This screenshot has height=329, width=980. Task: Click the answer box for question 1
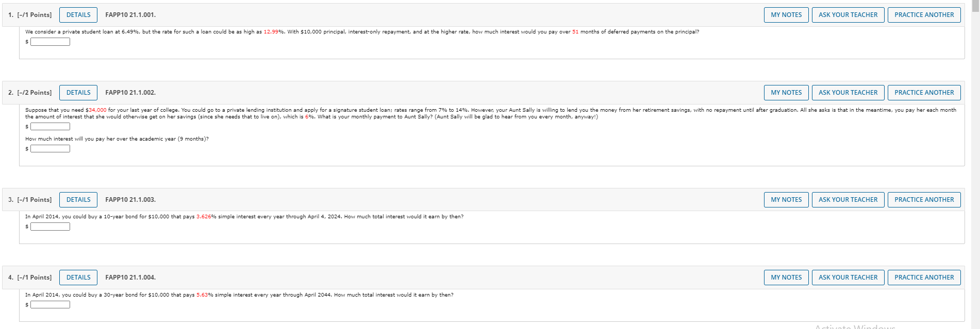pos(50,41)
